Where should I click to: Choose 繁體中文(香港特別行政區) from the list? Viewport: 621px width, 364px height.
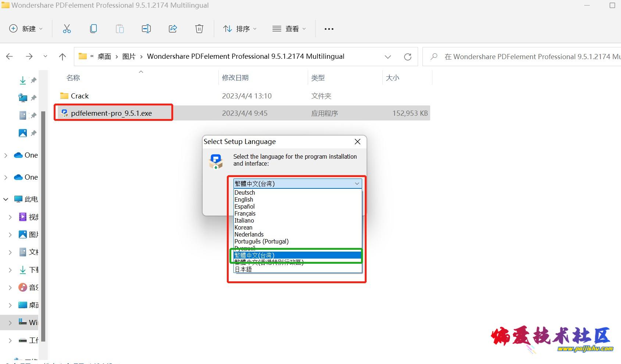[x=298, y=262]
